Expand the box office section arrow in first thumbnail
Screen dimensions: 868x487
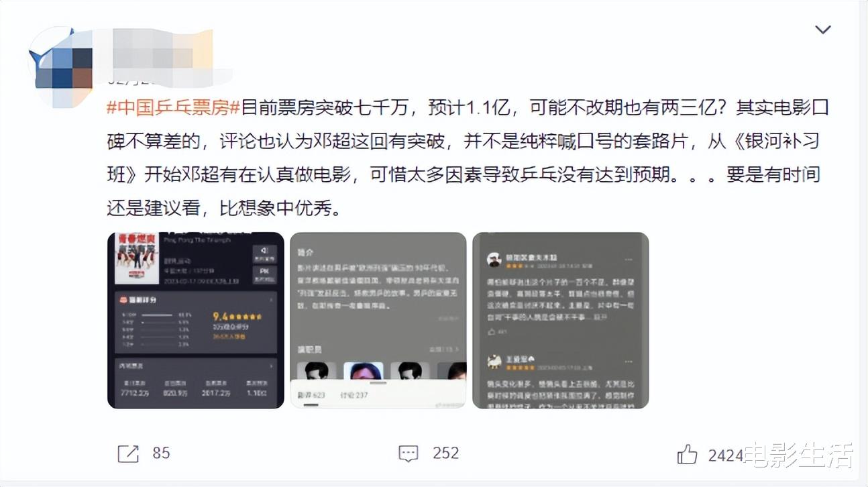click(x=271, y=366)
